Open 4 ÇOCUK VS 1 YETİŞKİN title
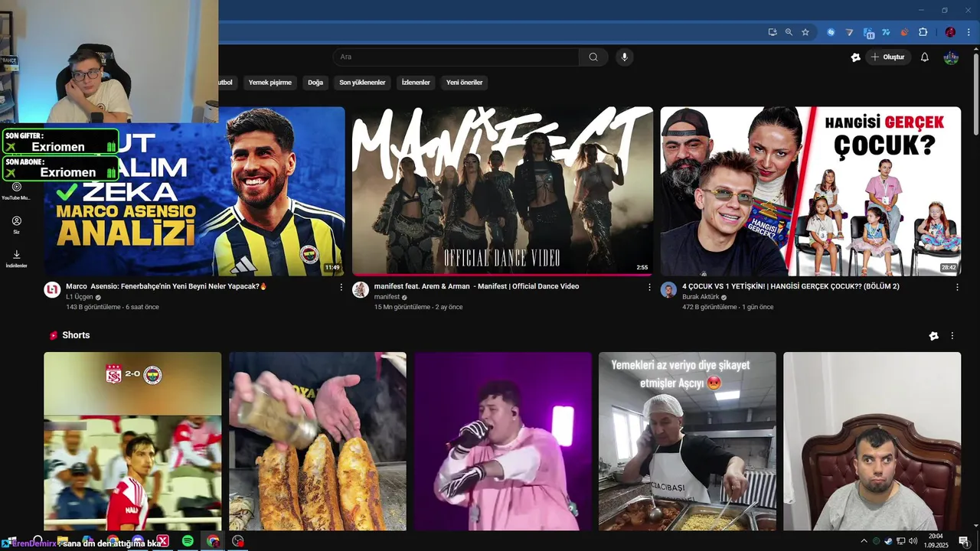 791,286
